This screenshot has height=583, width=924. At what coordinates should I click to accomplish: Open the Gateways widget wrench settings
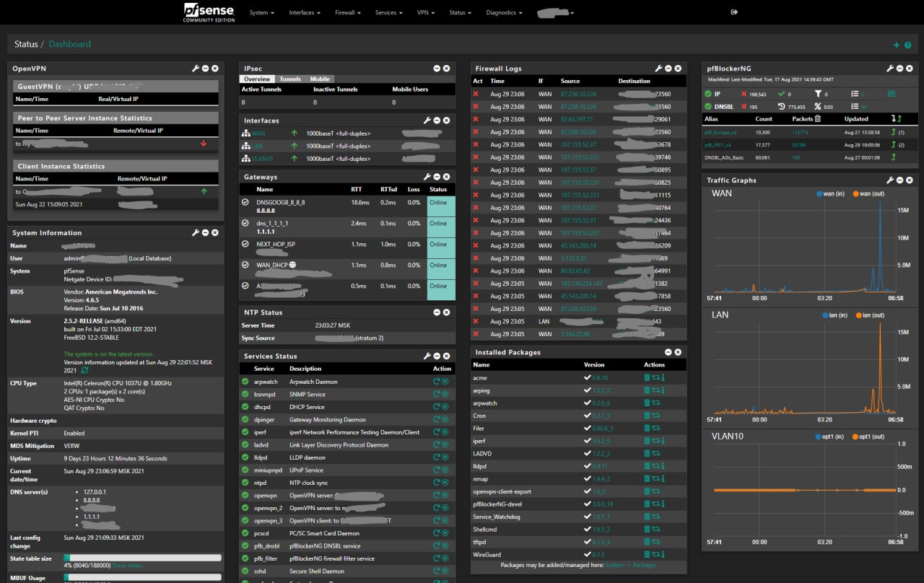click(x=427, y=177)
